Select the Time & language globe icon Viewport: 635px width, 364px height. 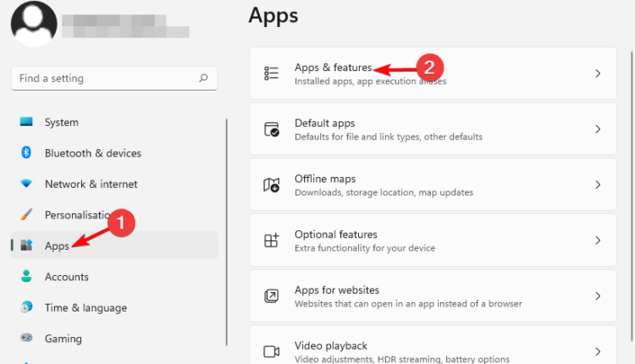coord(26,307)
